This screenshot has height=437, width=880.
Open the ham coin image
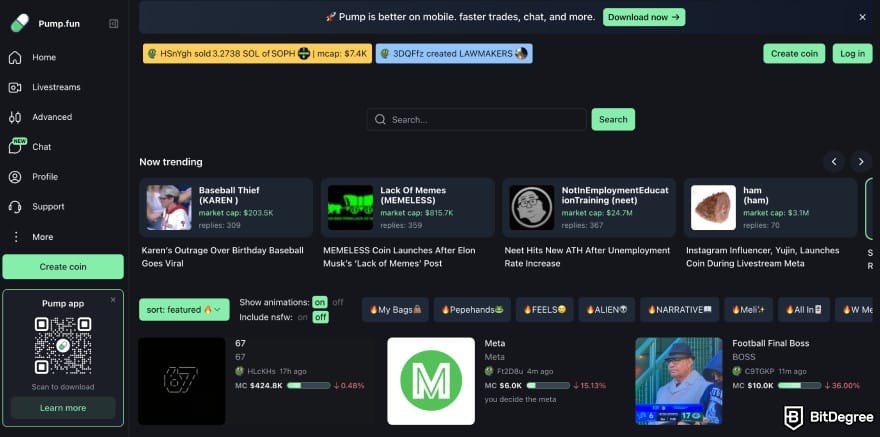[713, 208]
